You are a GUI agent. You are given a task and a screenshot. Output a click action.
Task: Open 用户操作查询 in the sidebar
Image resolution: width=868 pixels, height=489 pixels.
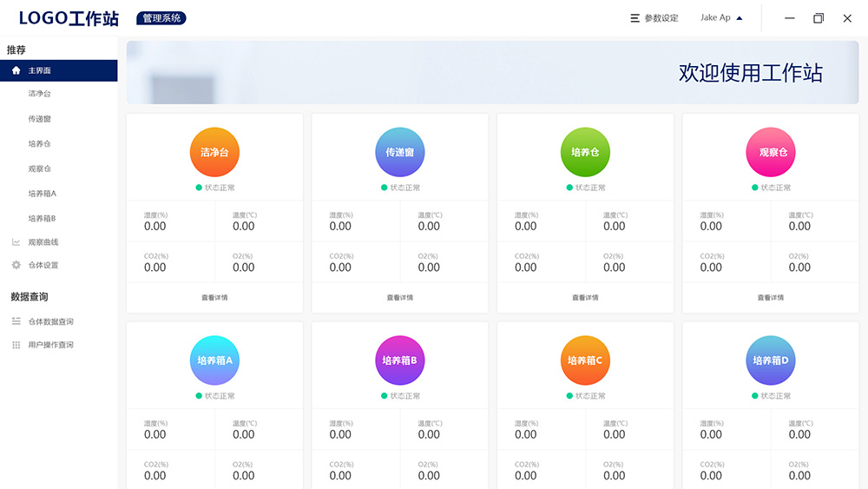click(x=51, y=345)
